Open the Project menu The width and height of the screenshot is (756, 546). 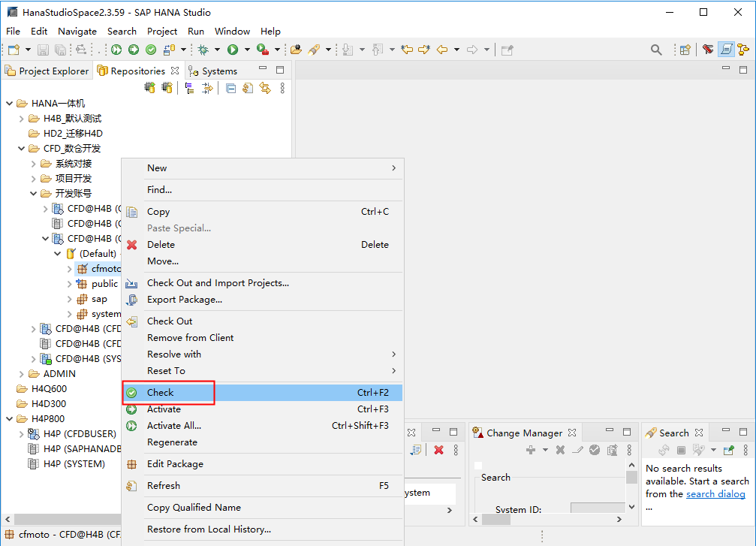pyautogui.click(x=162, y=32)
